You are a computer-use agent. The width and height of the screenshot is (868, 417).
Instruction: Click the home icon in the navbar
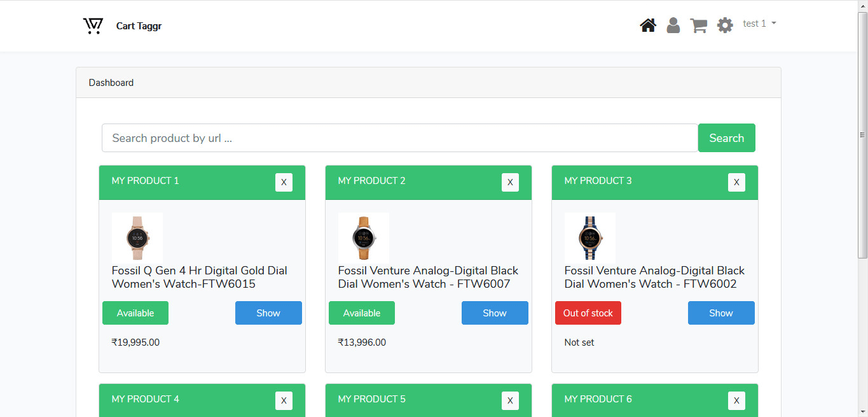(647, 25)
